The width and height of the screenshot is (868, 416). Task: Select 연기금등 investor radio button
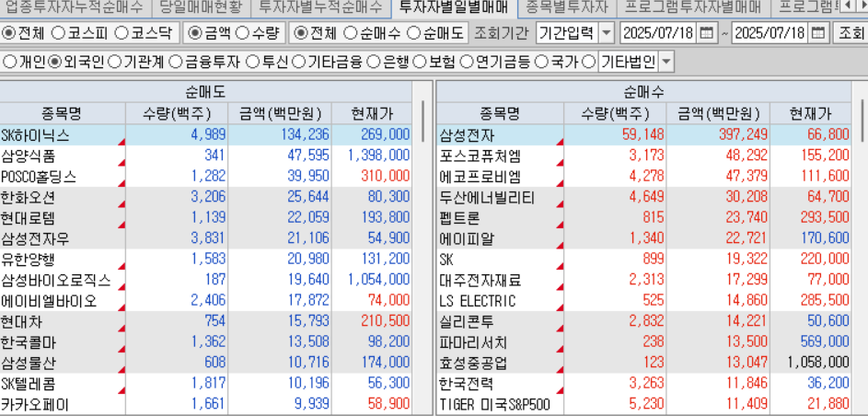[467, 62]
